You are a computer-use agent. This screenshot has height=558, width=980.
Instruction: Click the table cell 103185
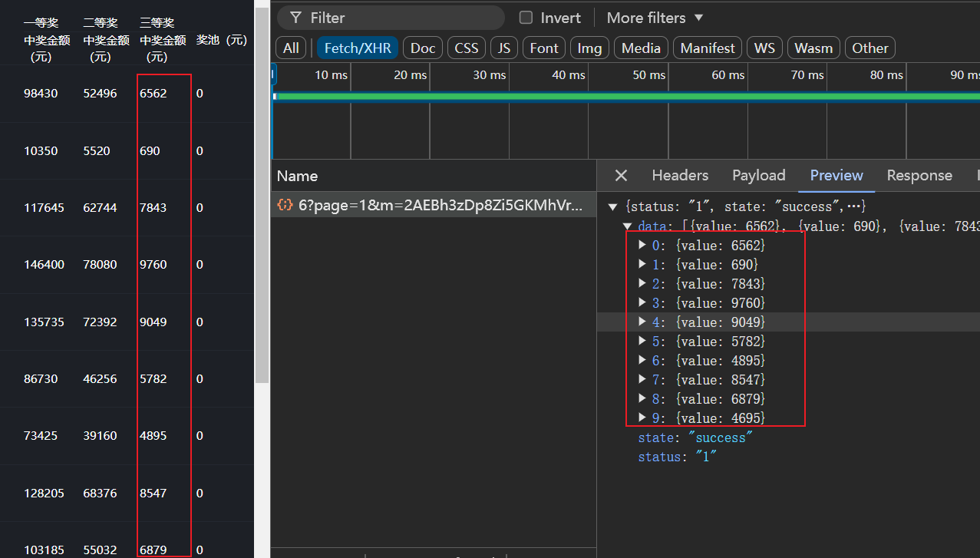point(44,550)
